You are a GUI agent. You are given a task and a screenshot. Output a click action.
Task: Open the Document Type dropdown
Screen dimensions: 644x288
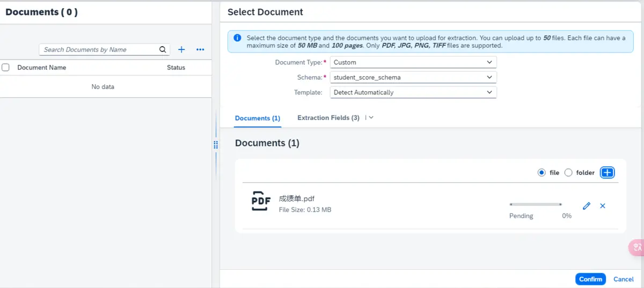click(413, 62)
